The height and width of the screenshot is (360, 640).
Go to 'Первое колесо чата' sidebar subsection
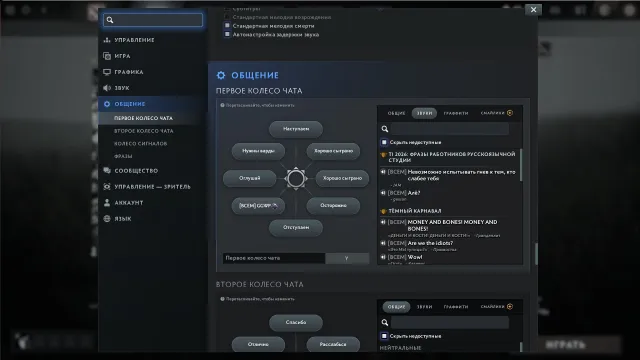(x=143, y=118)
